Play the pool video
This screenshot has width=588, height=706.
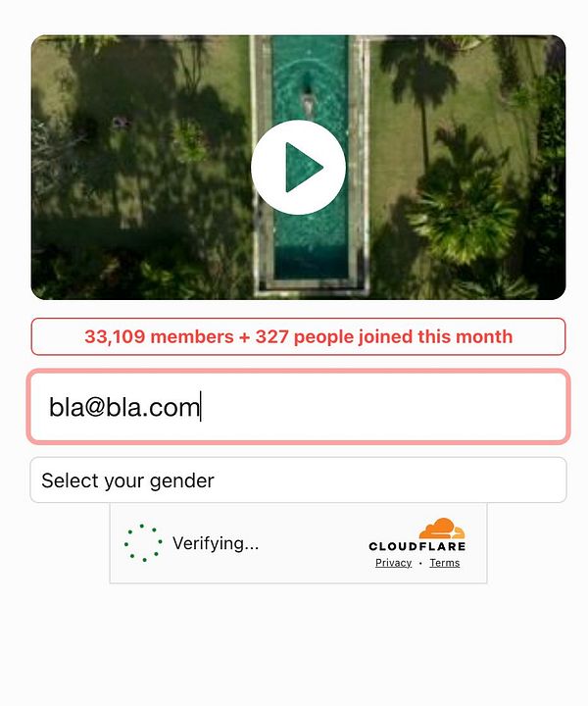[x=298, y=167]
